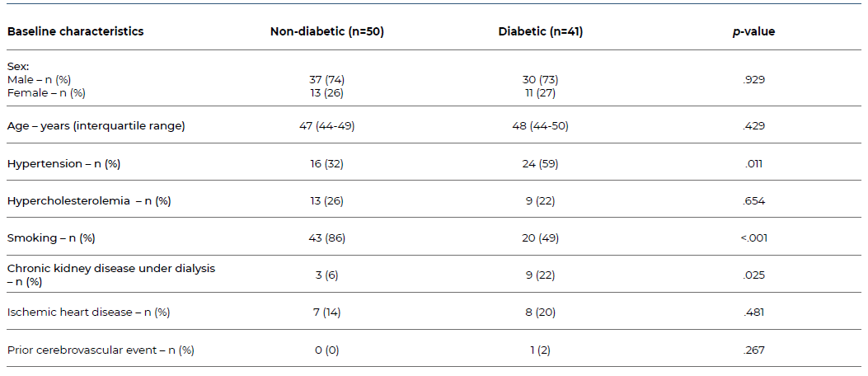Select the Hypertension – n (%) row label
The image size is (868, 376).
pos(63,163)
